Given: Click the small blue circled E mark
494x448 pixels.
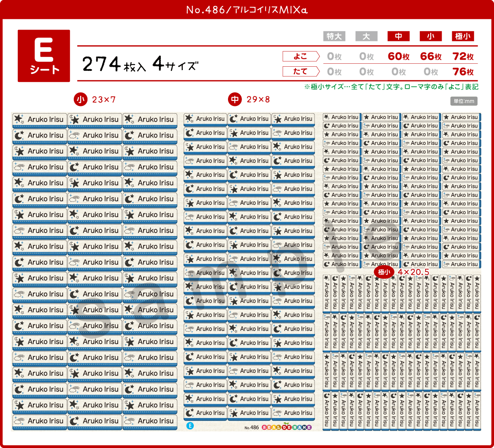Looking at the screenshot, I should [190, 426].
